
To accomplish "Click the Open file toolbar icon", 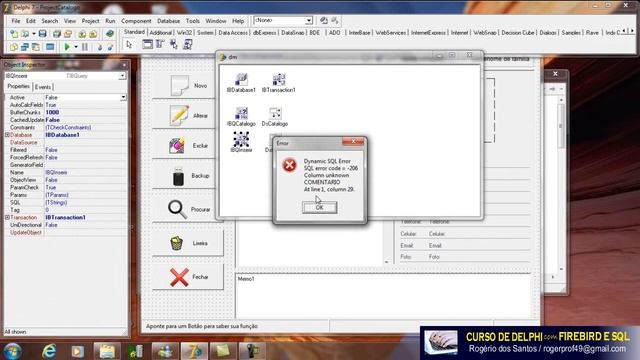I will tap(25, 34).
